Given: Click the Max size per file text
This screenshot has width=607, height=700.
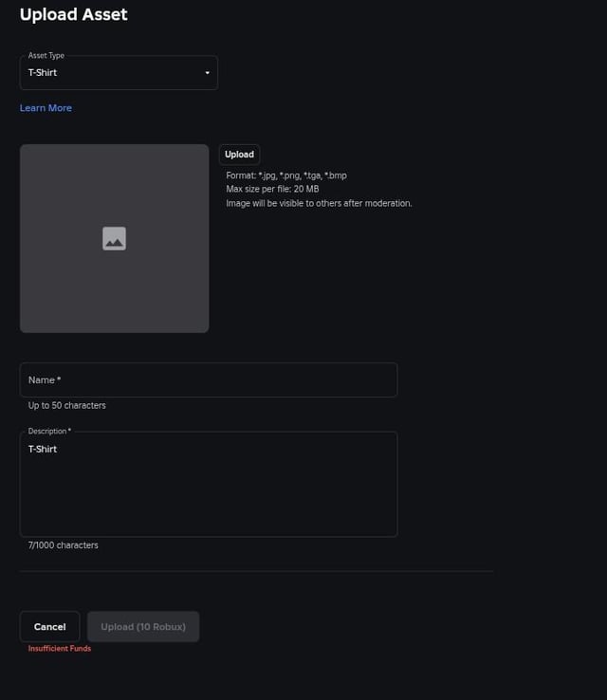Looking at the screenshot, I should [x=272, y=189].
